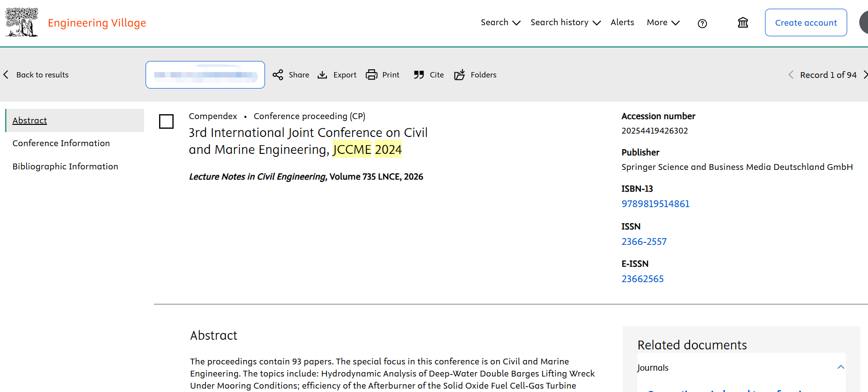Select the record checkbox beside the title
Viewport: 868px width, 392px height.
[166, 121]
